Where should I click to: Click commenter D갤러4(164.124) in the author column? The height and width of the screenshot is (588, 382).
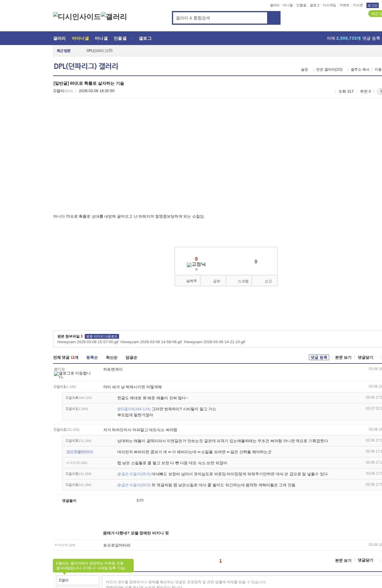point(78,398)
